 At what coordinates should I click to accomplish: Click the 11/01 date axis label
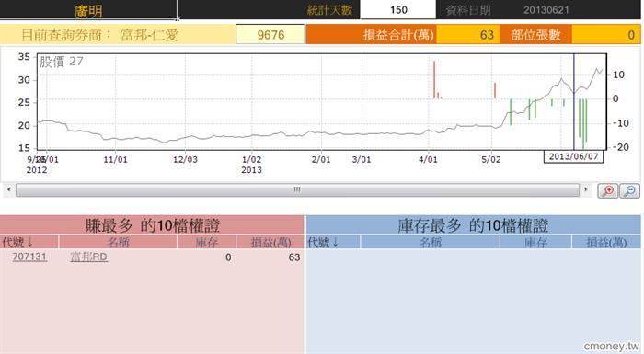click(x=115, y=159)
